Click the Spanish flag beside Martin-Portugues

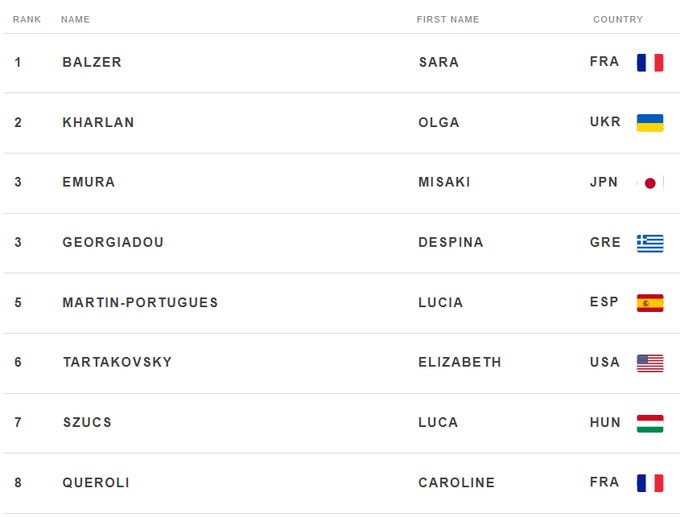(x=650, y=303)
